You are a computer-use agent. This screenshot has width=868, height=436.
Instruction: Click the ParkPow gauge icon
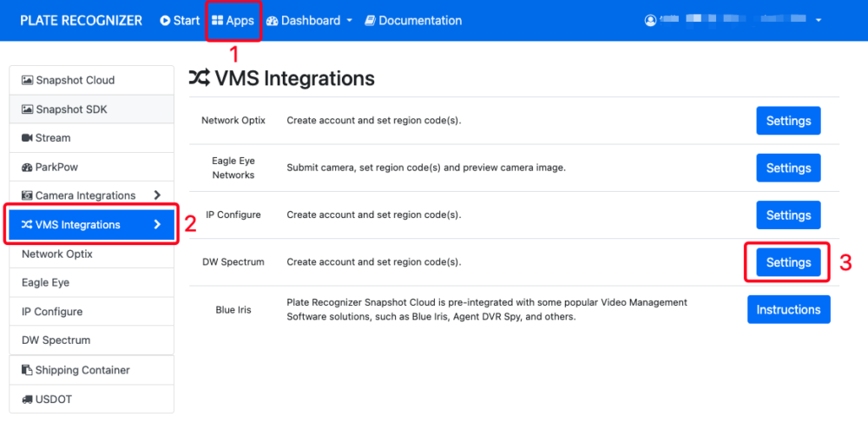pyautogui.click(x=27, y=168)
